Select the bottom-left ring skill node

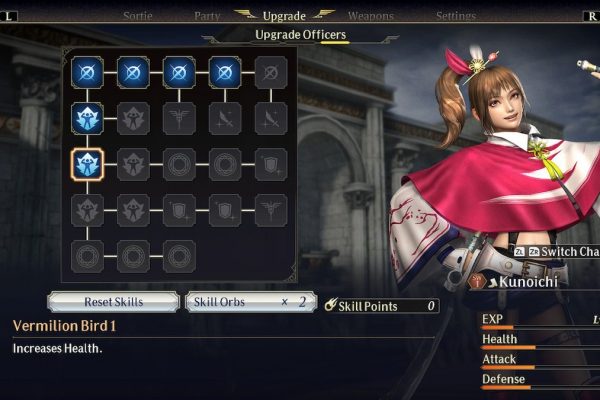click(x=87, y=256)
